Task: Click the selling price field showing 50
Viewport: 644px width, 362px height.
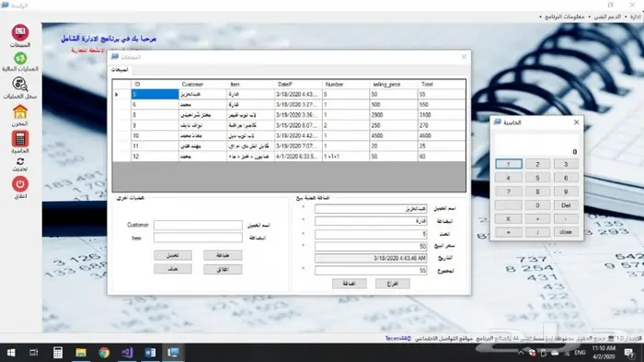Action: pos(371,246)
